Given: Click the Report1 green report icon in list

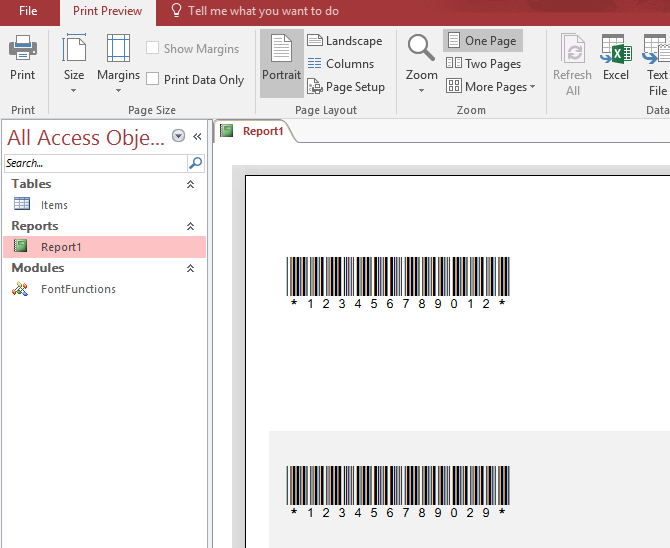Looking at the screenshot, I should click(21, 246).
